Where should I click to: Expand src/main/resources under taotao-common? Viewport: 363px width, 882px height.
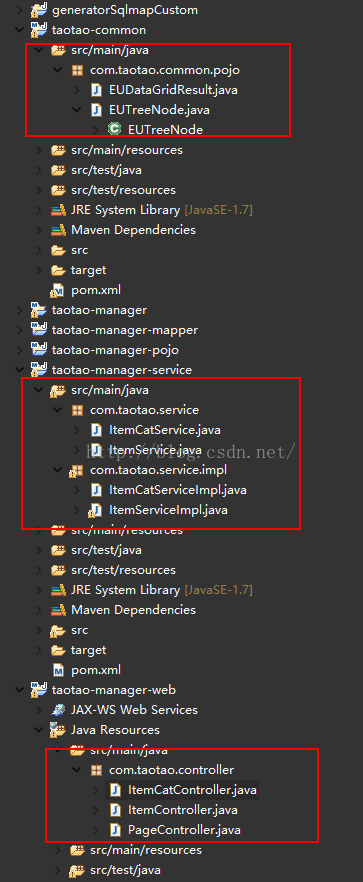(x=39, y=150)
